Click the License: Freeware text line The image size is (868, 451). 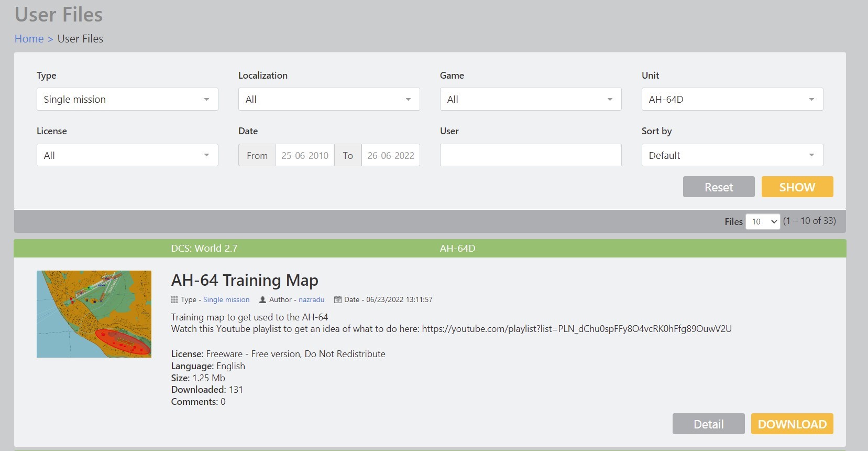(x=278, y=354)
